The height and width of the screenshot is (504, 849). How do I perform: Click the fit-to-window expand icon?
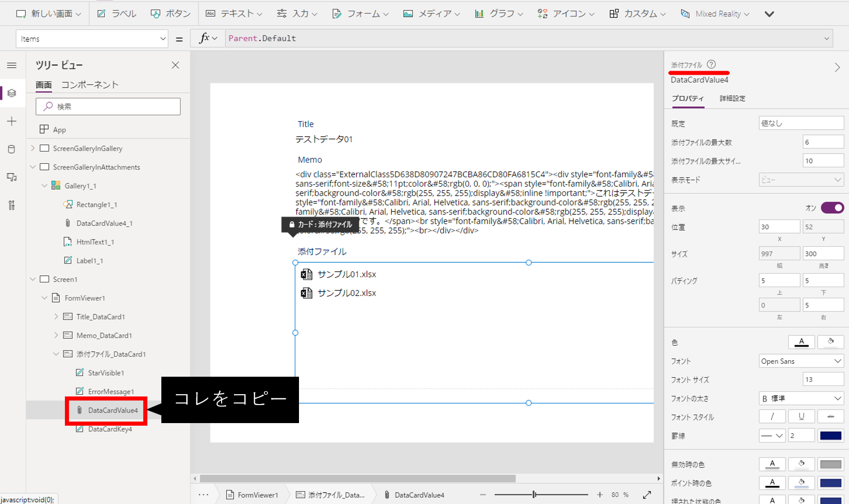(x=647, y=495)
